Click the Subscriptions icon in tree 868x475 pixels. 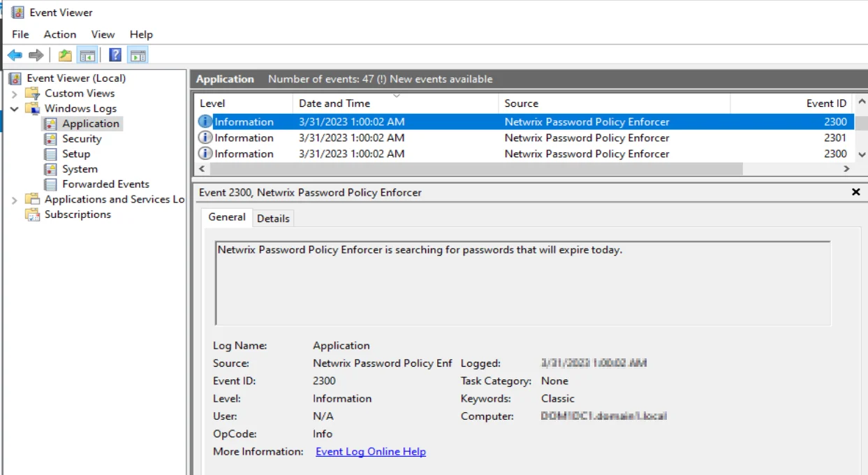click(33, 214)
